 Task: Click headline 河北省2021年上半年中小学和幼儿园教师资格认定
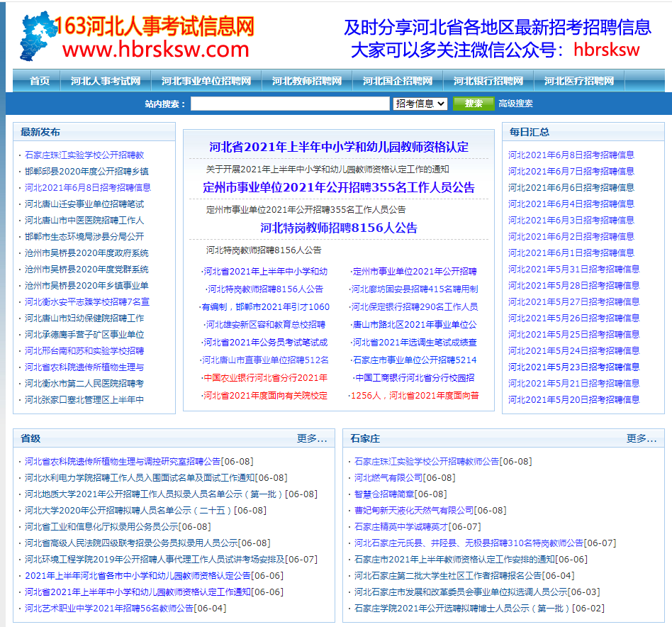click(x=339, y=147)
